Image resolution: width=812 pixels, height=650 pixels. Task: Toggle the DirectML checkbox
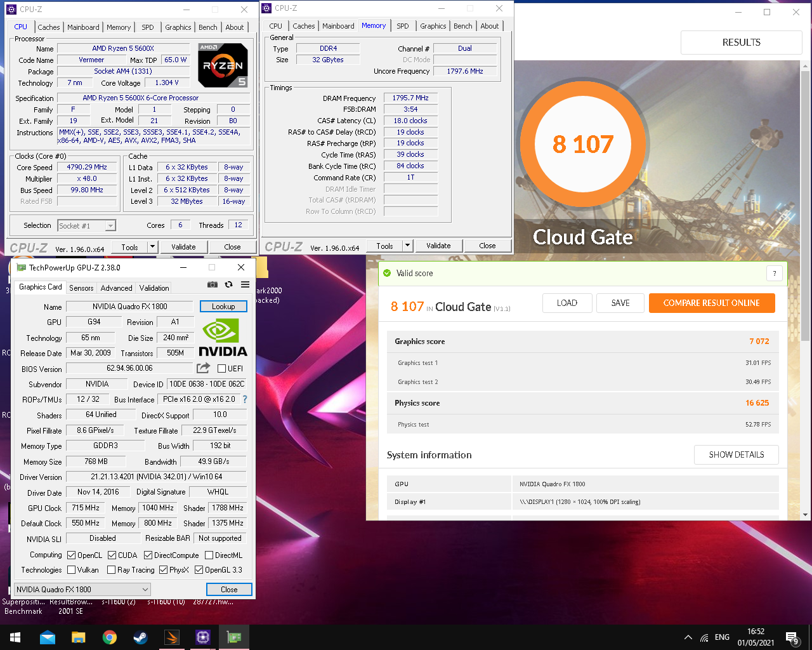[209, 555]
